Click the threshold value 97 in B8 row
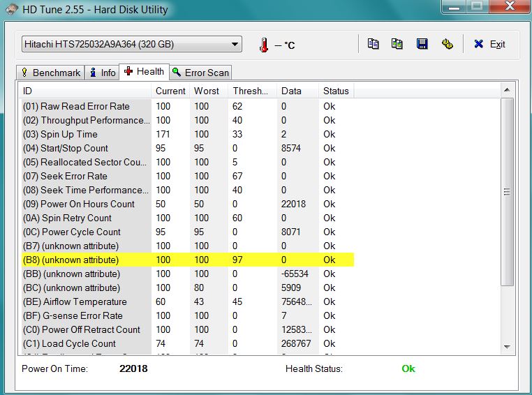The width and height of the screenshot is (532, 395). pos(237,260)
